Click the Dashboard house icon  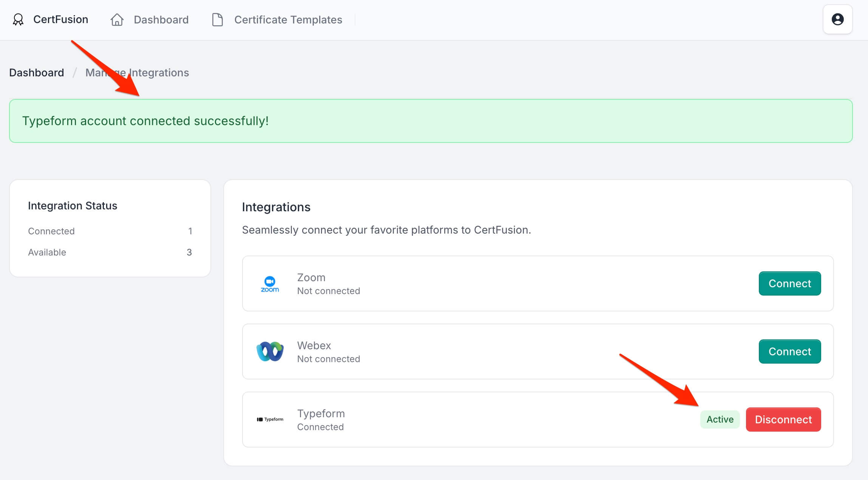(x=117, y=20)
